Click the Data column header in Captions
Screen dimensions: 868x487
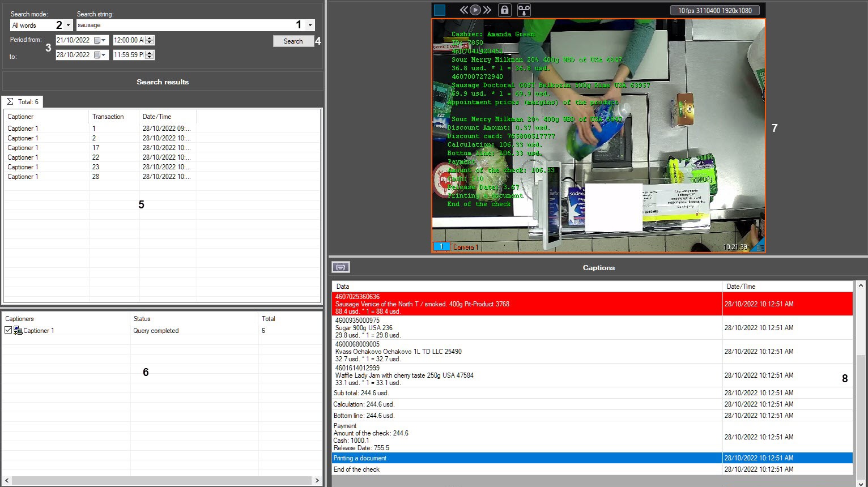click(527, 287)
